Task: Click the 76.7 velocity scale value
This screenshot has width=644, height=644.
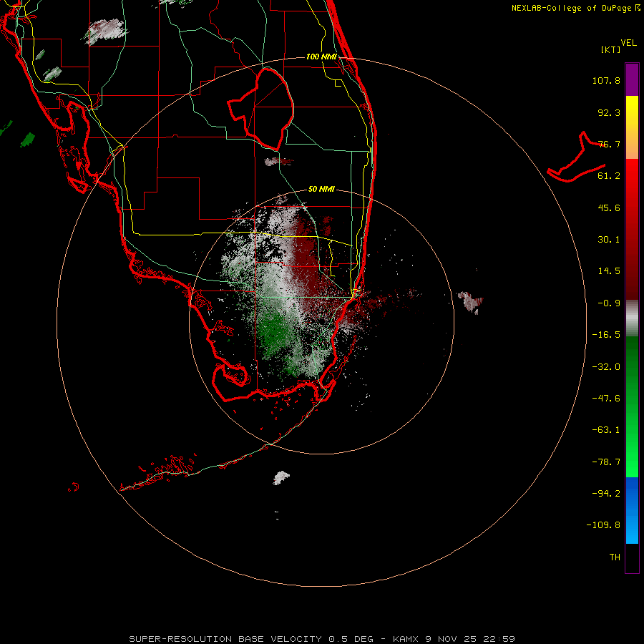Action: 609,144
